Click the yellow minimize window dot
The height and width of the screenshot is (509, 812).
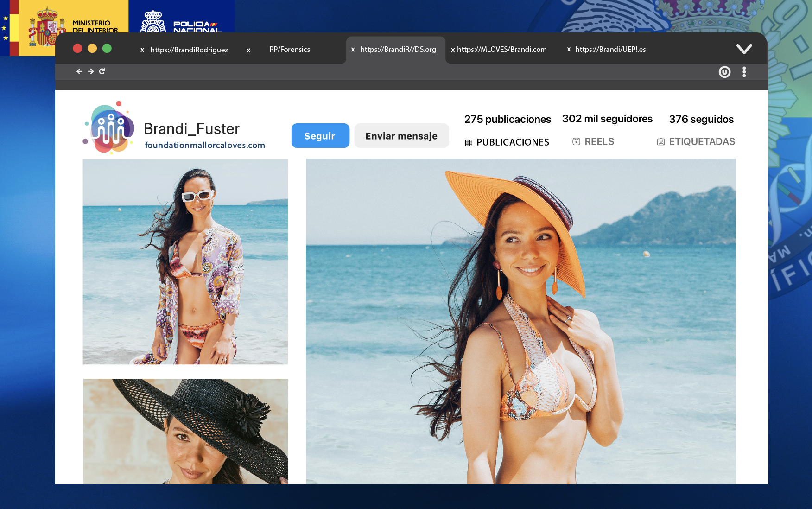(x=92, y=48)
